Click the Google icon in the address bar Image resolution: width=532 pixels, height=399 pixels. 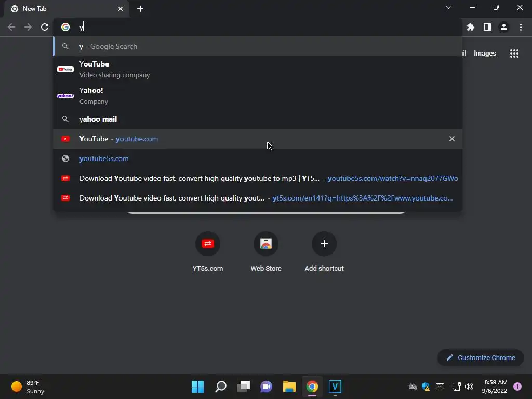click(65, 27)
